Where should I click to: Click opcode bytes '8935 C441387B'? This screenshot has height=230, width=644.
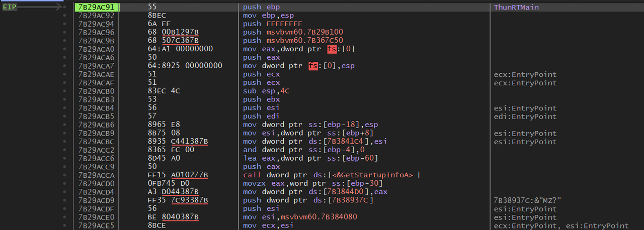point(178,142)
